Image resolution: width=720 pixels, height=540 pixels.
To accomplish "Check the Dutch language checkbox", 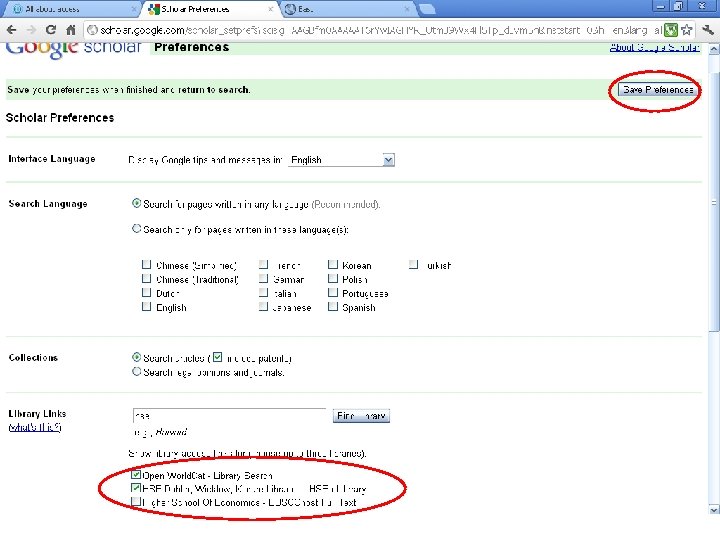I will click(146, 292).
